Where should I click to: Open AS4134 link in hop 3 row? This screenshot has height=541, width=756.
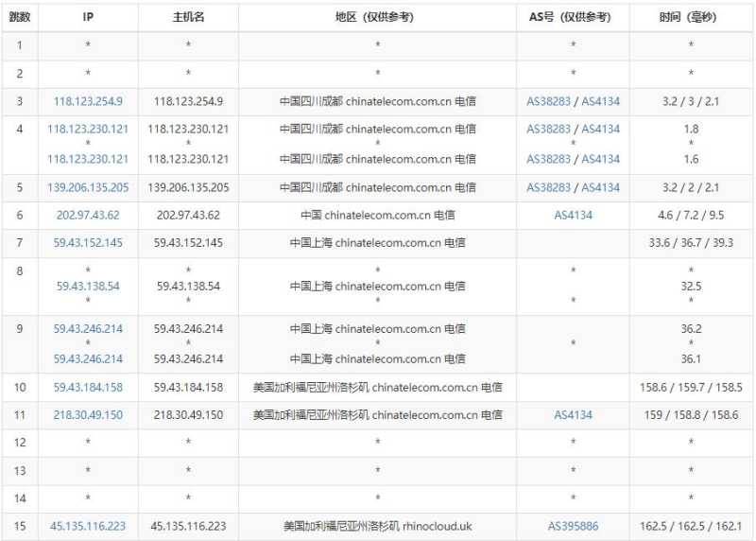[600, 101]
